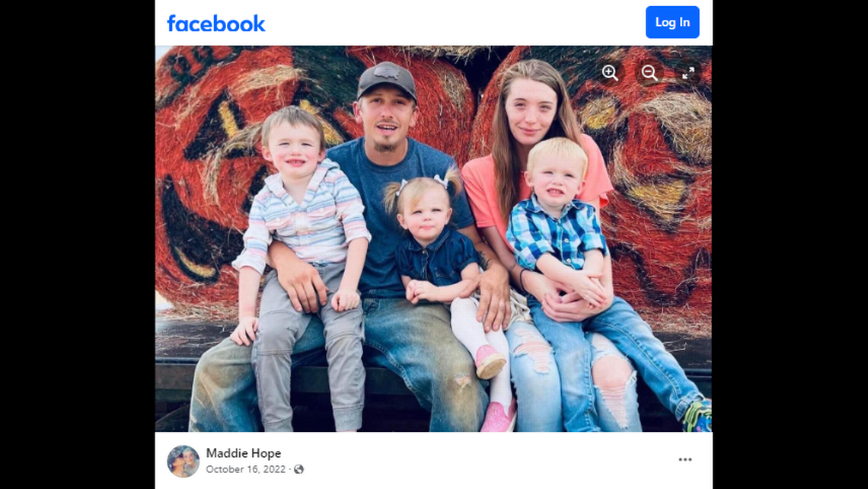This screenshot has height=489, width=868.
Task: Click the family photo on the hay bales
Action: 433,238
